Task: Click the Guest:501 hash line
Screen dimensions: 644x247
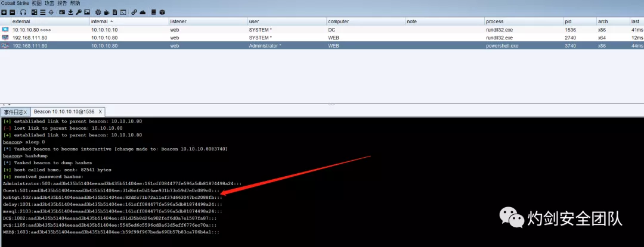Action: pos(111,190)
